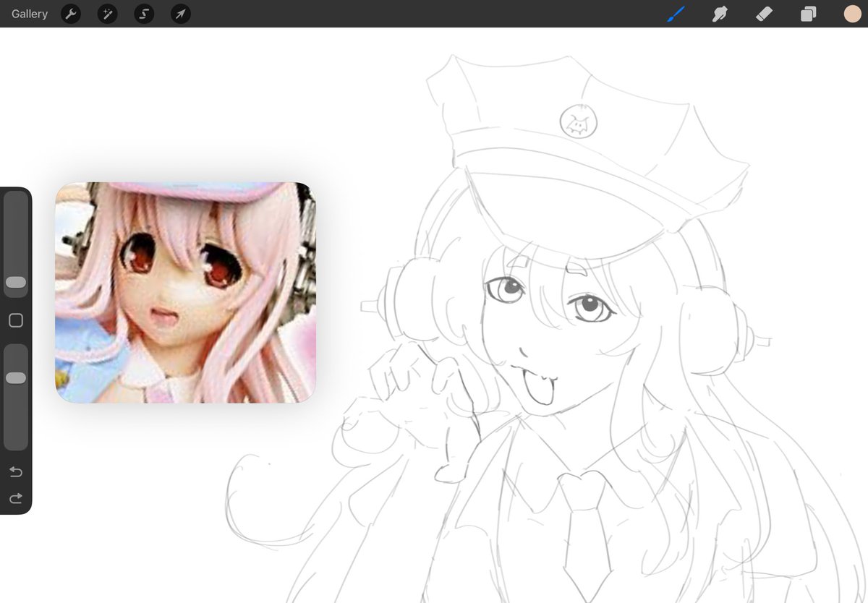
Task: Activate the Transform arrow tool
Action: tap(181, 14)
